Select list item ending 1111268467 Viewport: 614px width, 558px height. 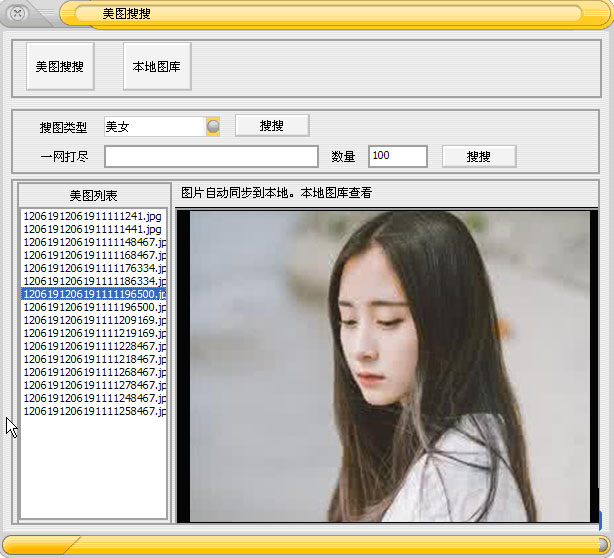pos(94,372)
